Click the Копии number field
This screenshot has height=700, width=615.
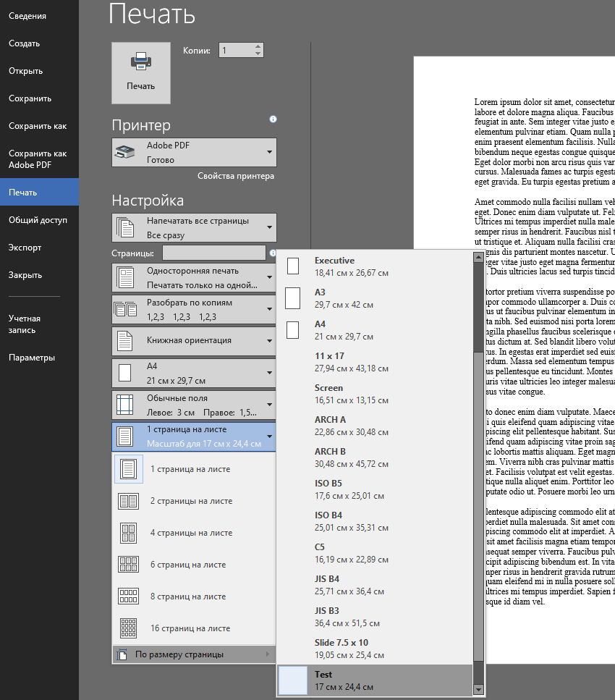[236, 50]
